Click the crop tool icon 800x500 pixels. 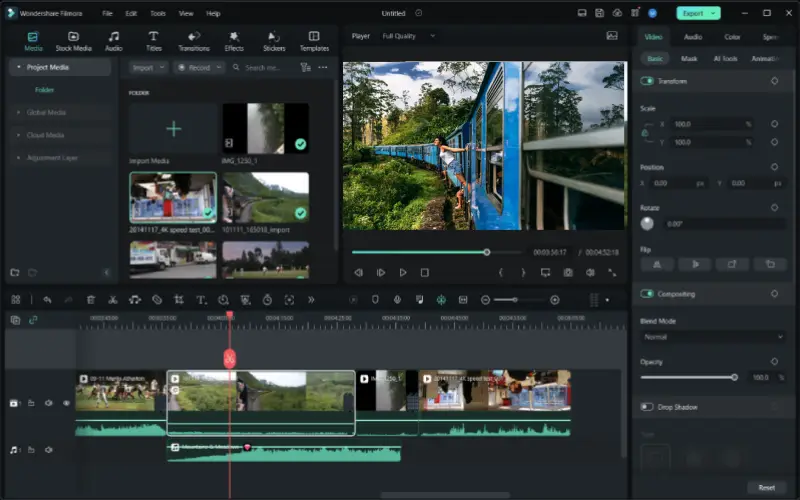179,300
